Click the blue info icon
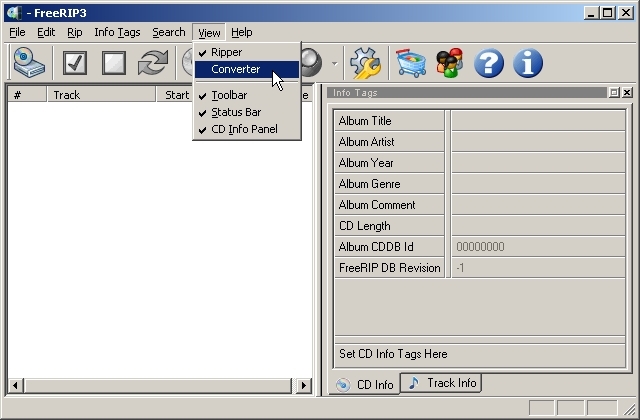The width and height of the screenshot is (640, 420). [528, 63]
